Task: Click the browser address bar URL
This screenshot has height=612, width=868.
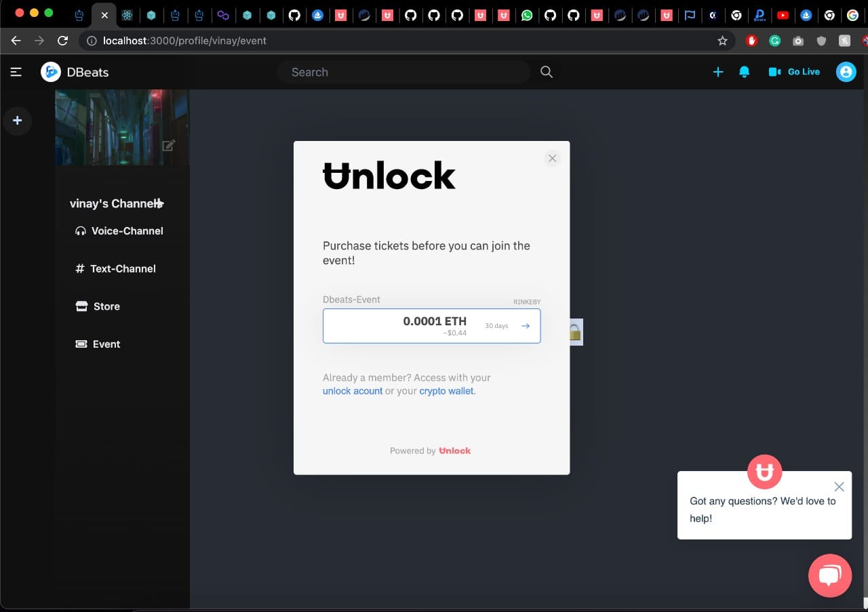Action: point(184,41)
